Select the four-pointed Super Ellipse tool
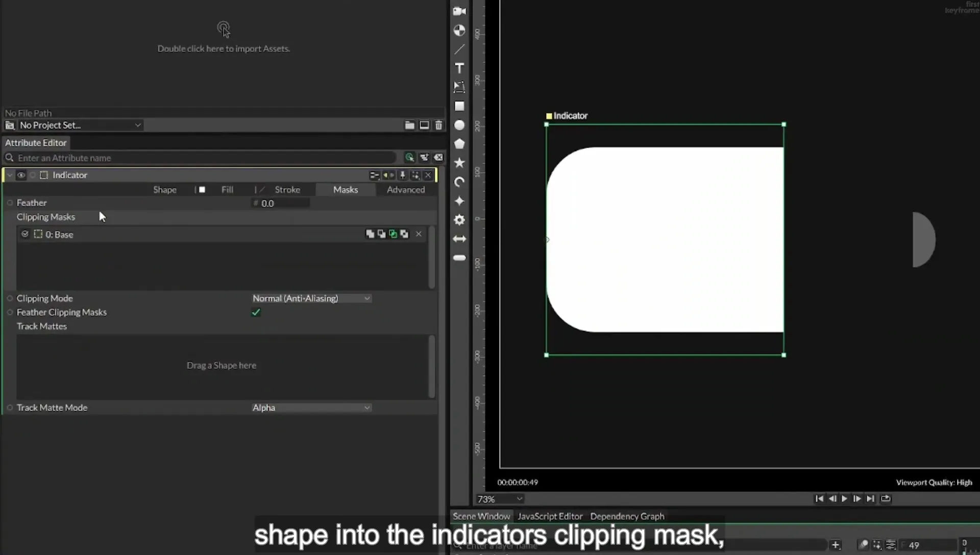 point(459,201)
